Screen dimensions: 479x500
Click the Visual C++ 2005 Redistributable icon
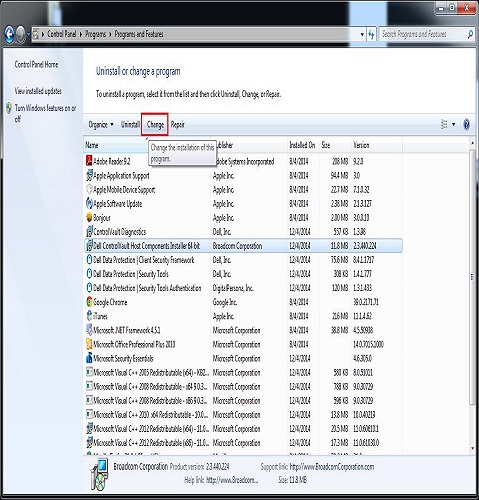tap(89, 372)
